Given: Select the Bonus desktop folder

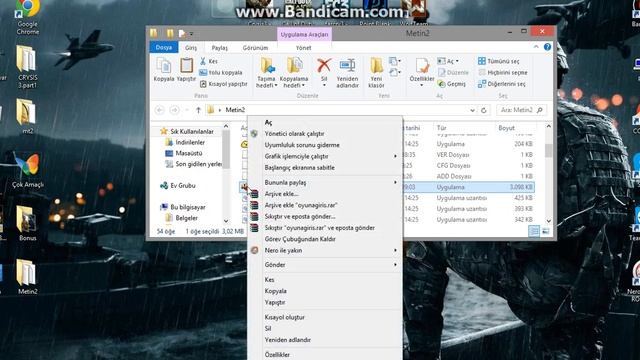Looking at the screenshot, I should [x=27, y=223].
